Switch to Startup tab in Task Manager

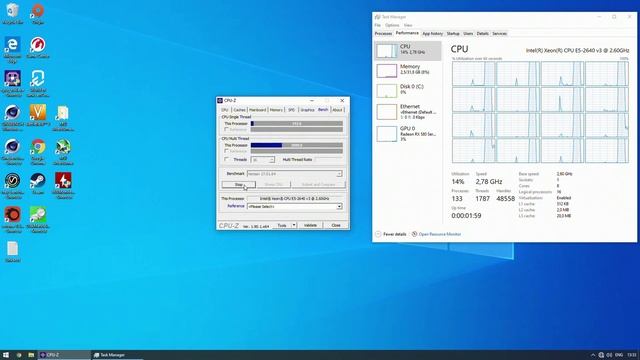tap(453, 33)
